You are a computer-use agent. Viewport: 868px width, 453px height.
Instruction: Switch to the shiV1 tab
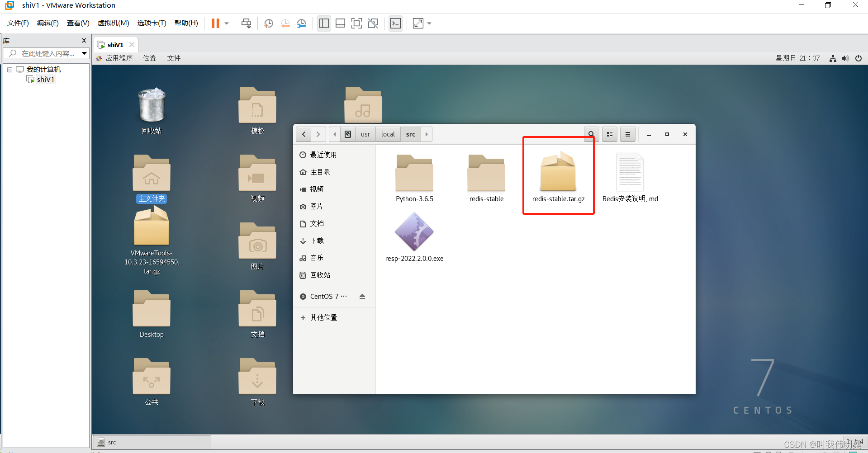coord(115,45)
